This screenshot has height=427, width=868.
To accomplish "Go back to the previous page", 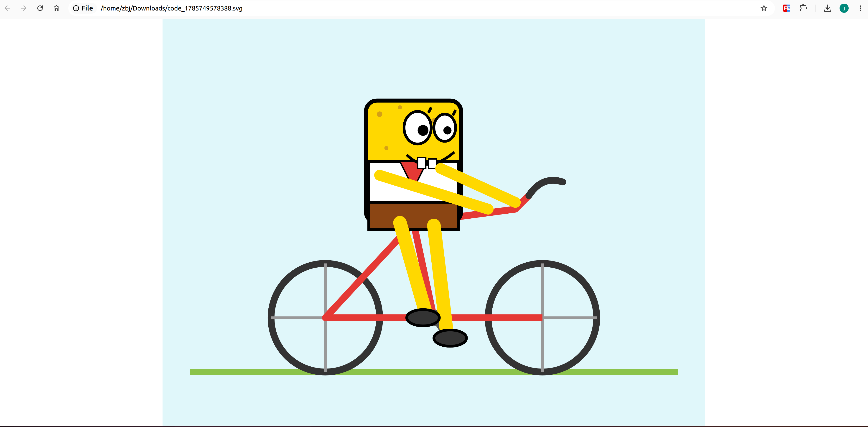I will (x=8, y=8).
